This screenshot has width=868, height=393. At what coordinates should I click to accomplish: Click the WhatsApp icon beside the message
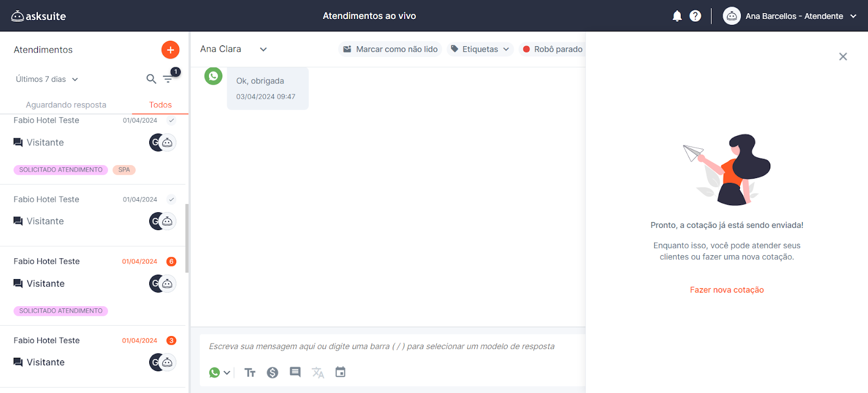[213, 76]
